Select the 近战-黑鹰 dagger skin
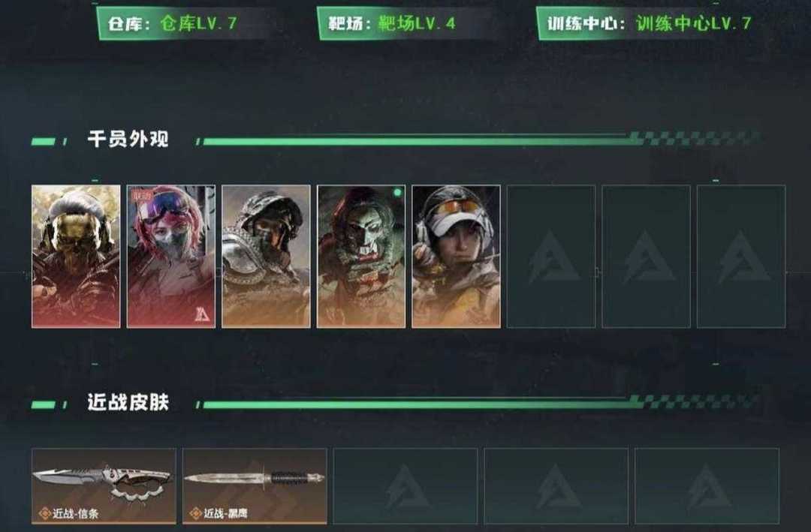The image size is (811, 532). tap(255, 486)
